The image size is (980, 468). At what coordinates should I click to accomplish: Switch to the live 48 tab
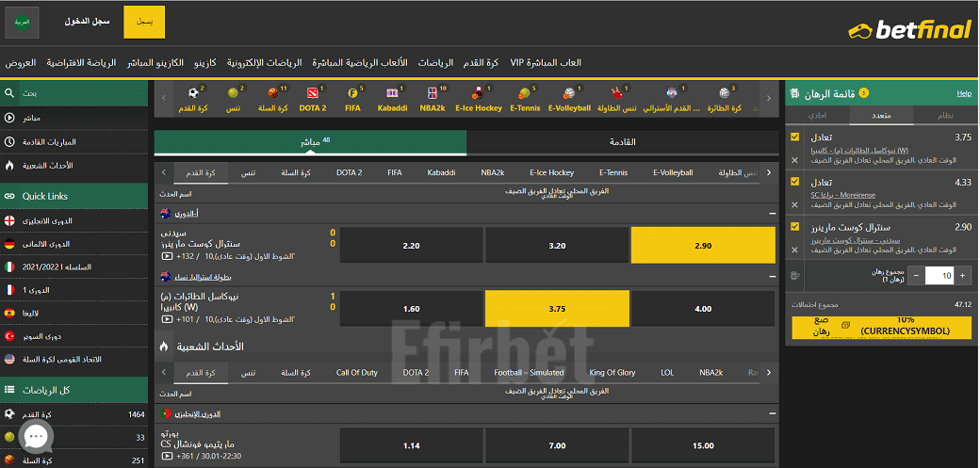(310, 142)
